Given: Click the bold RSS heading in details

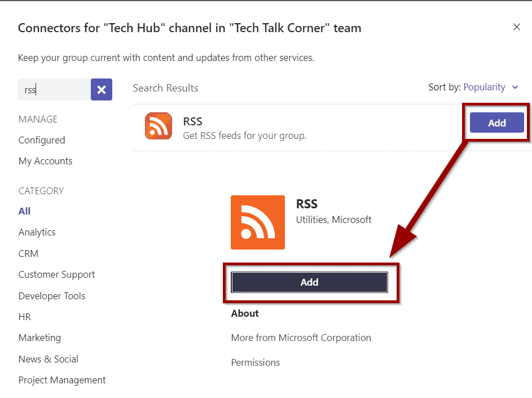Looking at the screenshot, I should coord(307,204).
